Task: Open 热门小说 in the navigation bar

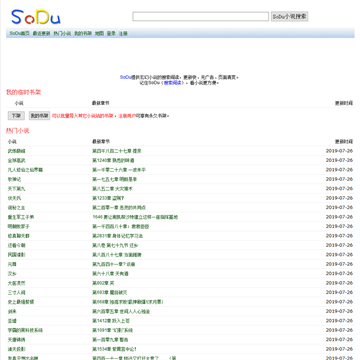Action: coord(62,33)
